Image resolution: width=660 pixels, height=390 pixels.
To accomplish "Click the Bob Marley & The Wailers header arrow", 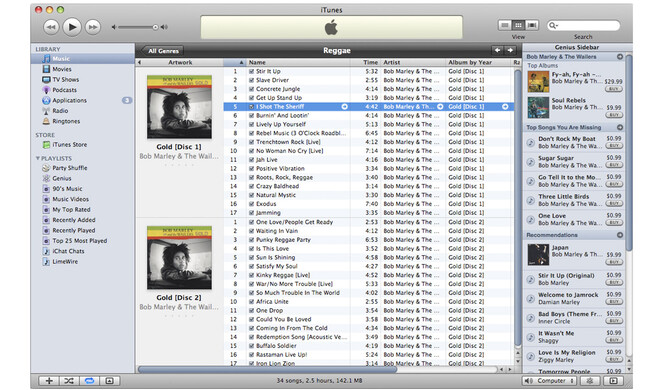I will pyautogui.click(x=620, y=57).
